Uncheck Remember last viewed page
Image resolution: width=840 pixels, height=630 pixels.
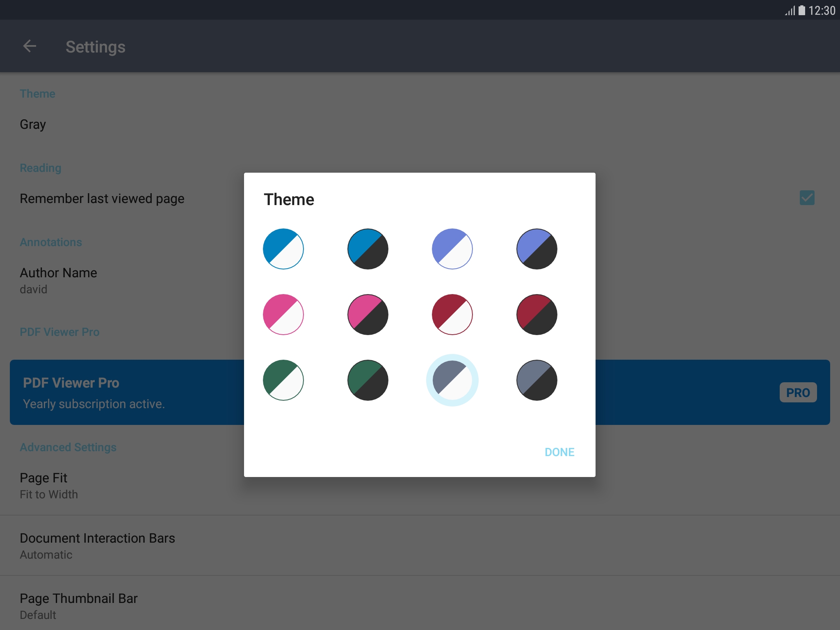(808, 198)
